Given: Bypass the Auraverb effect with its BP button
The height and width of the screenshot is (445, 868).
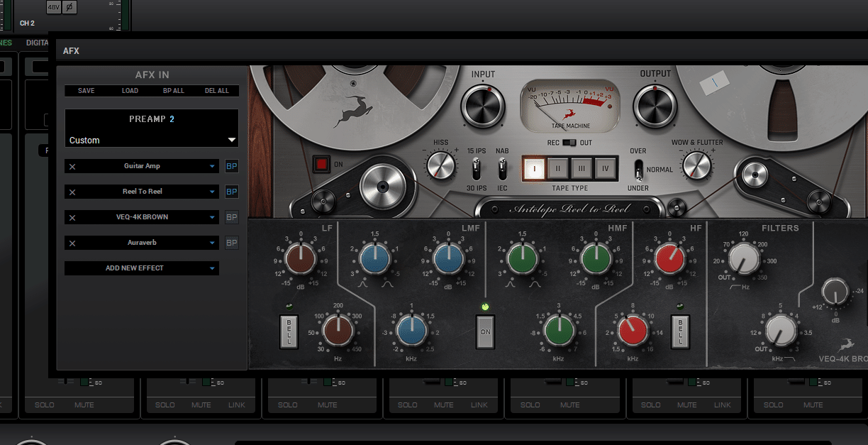Looking at the screenshot, I should coord(231,243).
